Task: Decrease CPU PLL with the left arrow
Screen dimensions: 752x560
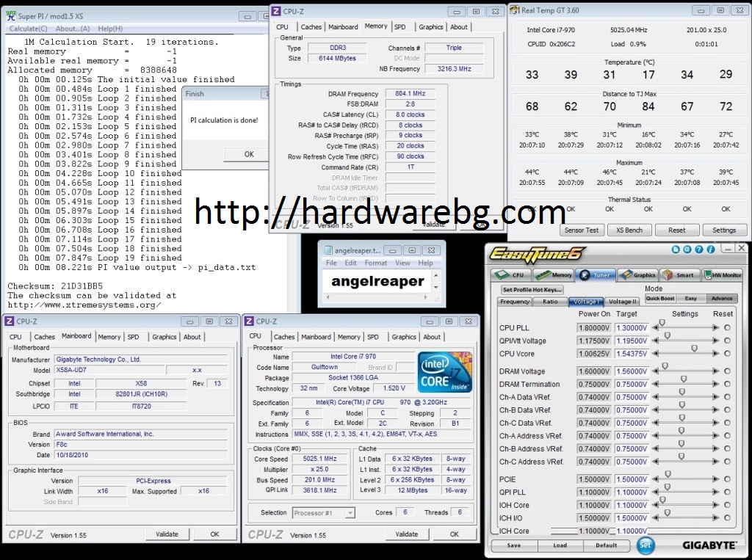Action: point(655,328)
